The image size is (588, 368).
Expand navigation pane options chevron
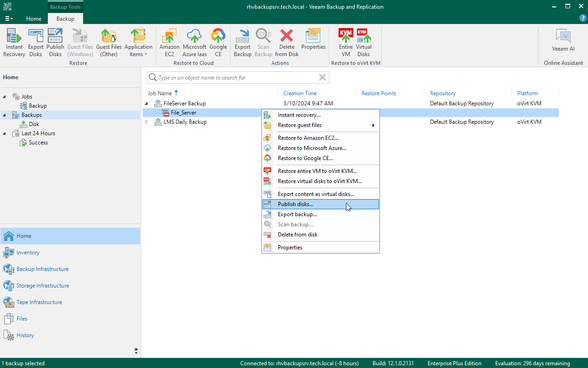(136, 351)
